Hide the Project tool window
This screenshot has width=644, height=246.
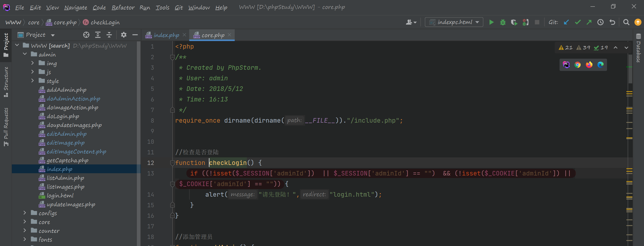click(x=135, y=35)
